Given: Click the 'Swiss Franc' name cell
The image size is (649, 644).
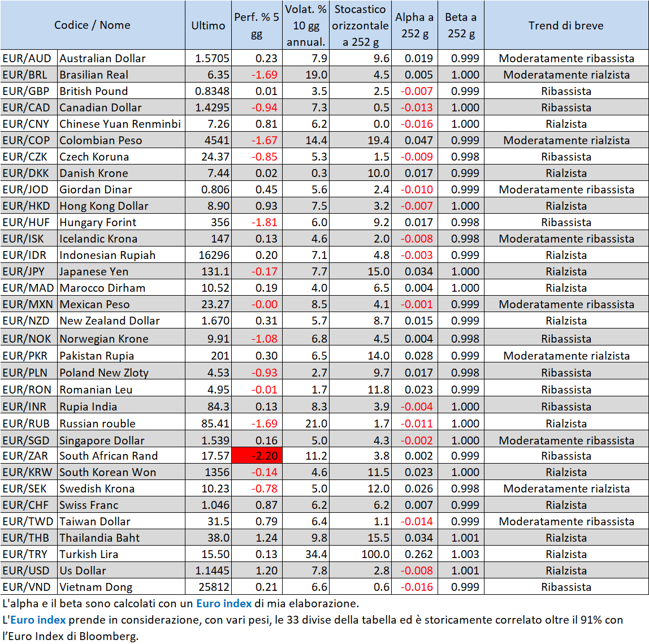Looking at the screenshot, I should (122, 504).
